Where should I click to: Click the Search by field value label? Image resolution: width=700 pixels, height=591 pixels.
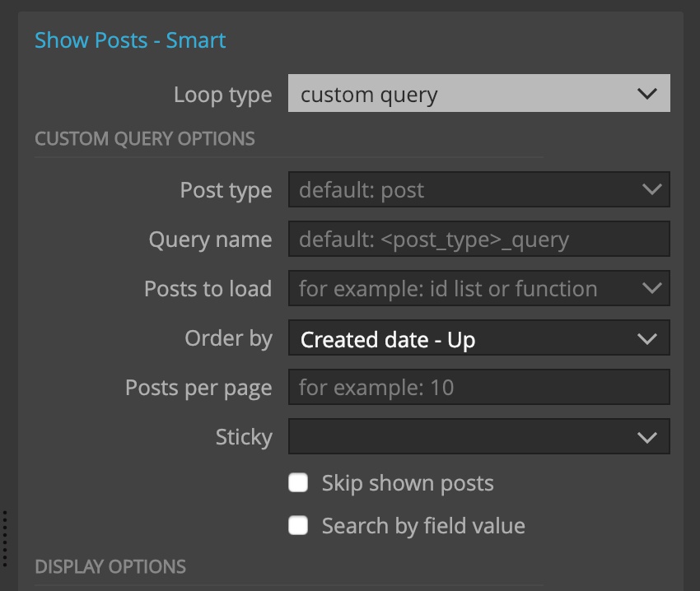[x=423, y=525]
